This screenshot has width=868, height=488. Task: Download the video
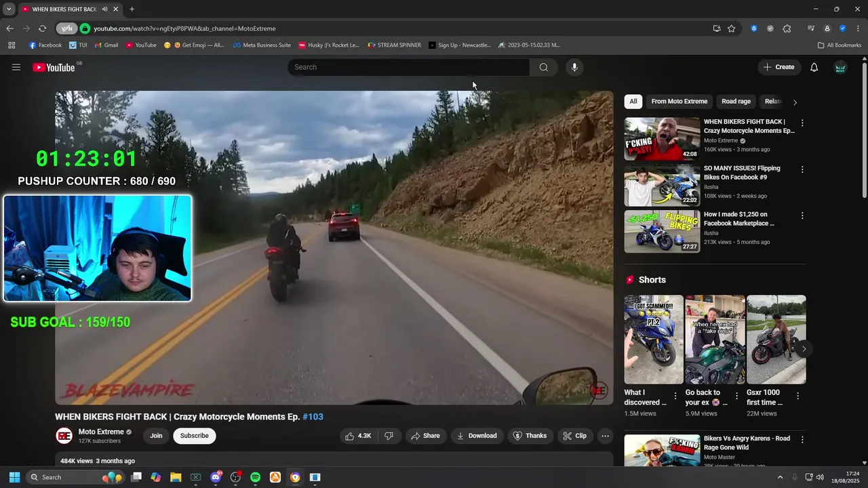click(477, 436)
